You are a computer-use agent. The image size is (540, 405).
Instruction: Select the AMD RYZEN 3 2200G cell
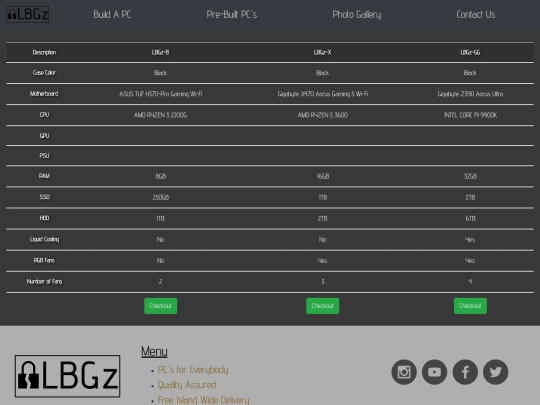point(160,115)
